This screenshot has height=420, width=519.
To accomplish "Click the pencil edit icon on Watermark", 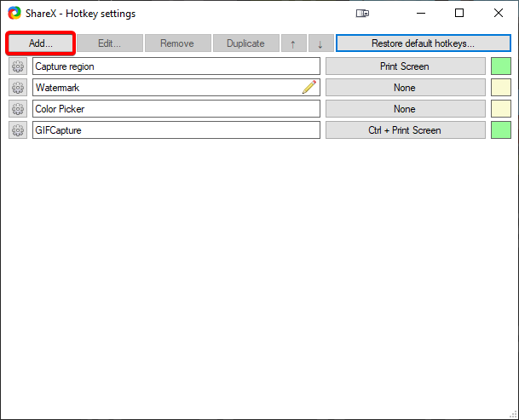I will [309, 87].
